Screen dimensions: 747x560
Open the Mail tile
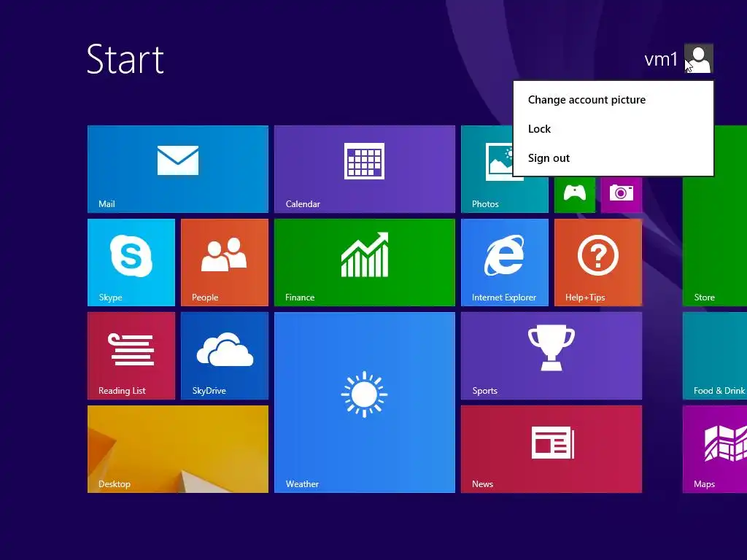(178, 169)
